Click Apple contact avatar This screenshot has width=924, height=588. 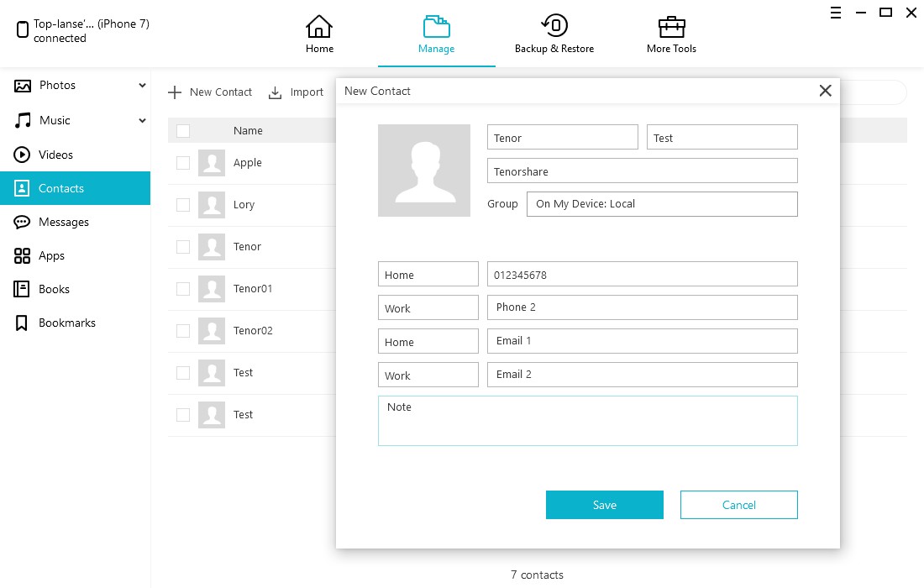[x=212, y=163]
